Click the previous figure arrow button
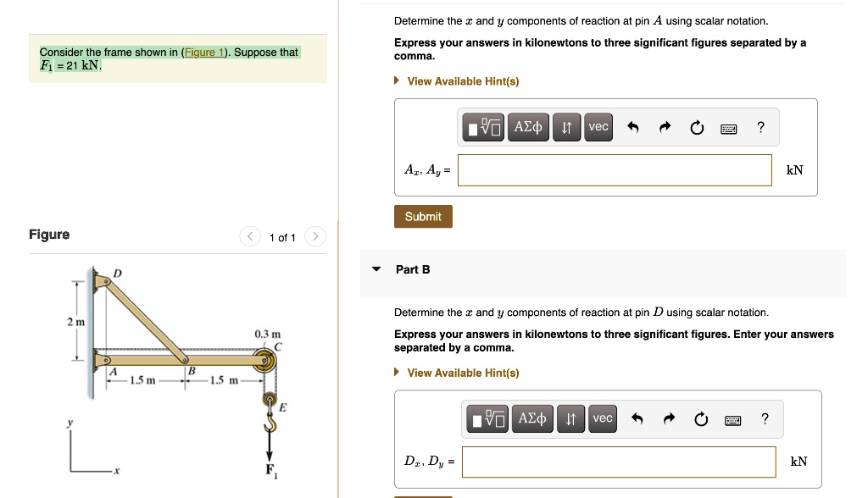 (249, 237)
